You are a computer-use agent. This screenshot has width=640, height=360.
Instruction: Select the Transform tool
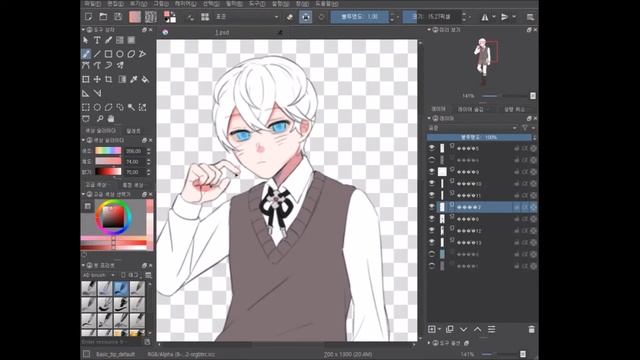pyautogui.click(x=86, y=79)
